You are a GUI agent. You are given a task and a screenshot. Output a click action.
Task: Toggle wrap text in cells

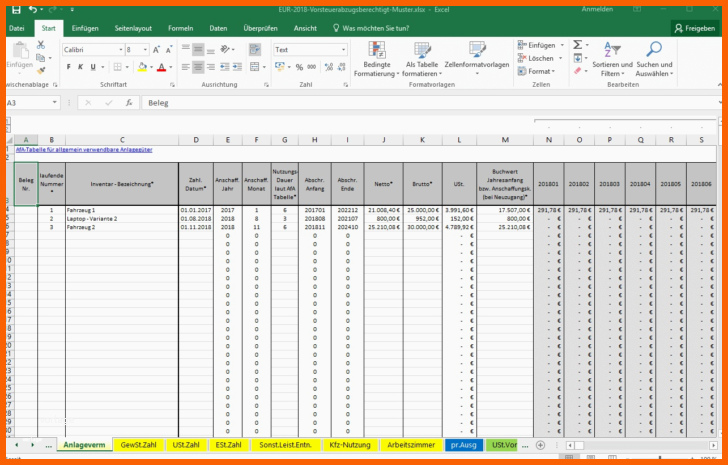pyautogui.click(x=254, y=49)
